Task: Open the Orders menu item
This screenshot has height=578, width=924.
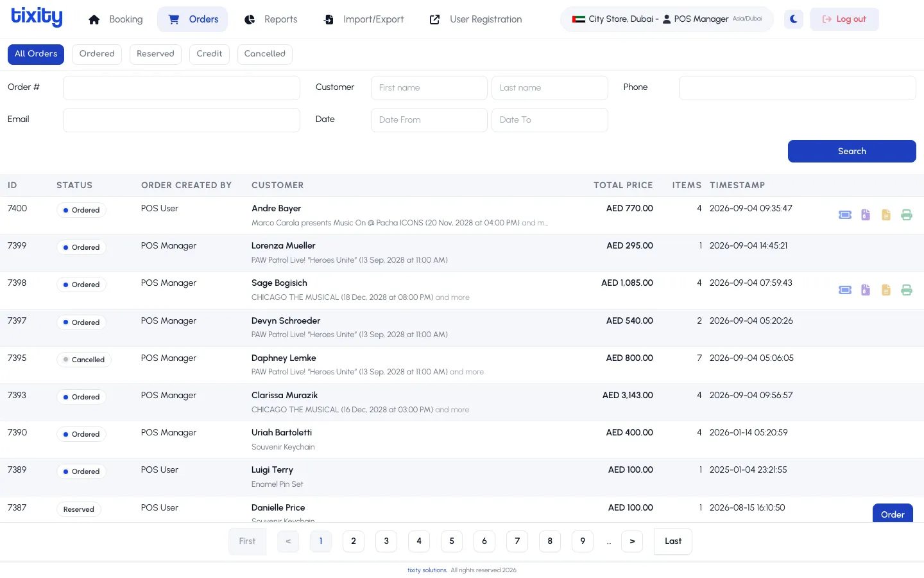Action: pos(193,19)
